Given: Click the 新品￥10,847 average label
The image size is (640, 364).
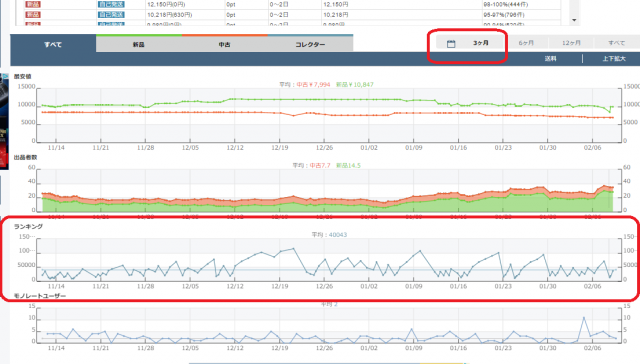Looking at the screenshot, I should point(355,84).
